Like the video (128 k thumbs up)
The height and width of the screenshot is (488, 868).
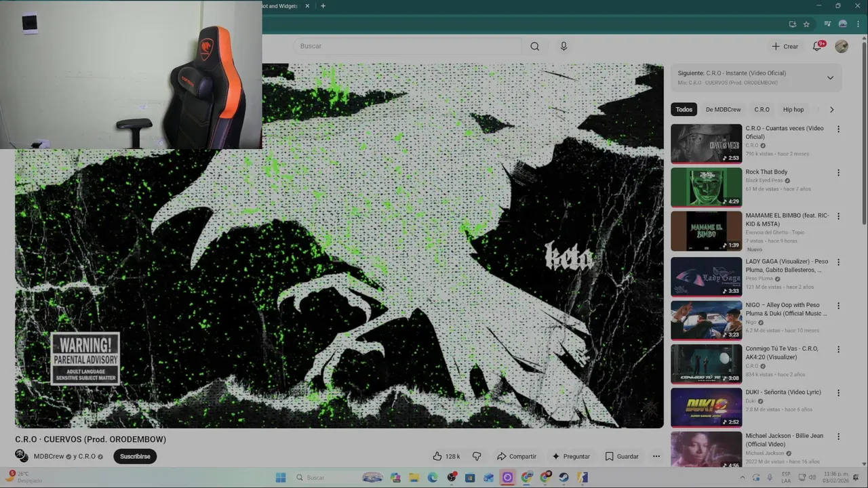click(446, 456)
